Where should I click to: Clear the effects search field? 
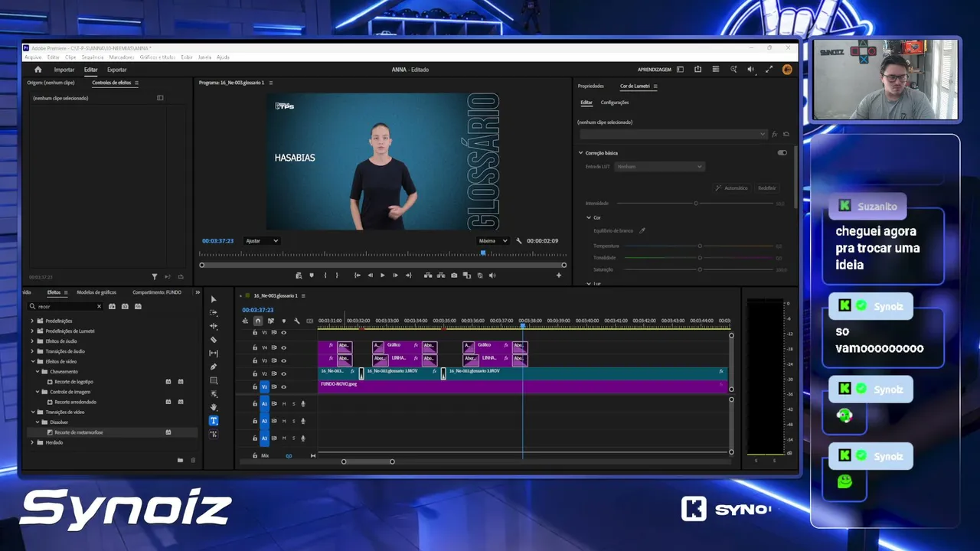click(99, 306)
